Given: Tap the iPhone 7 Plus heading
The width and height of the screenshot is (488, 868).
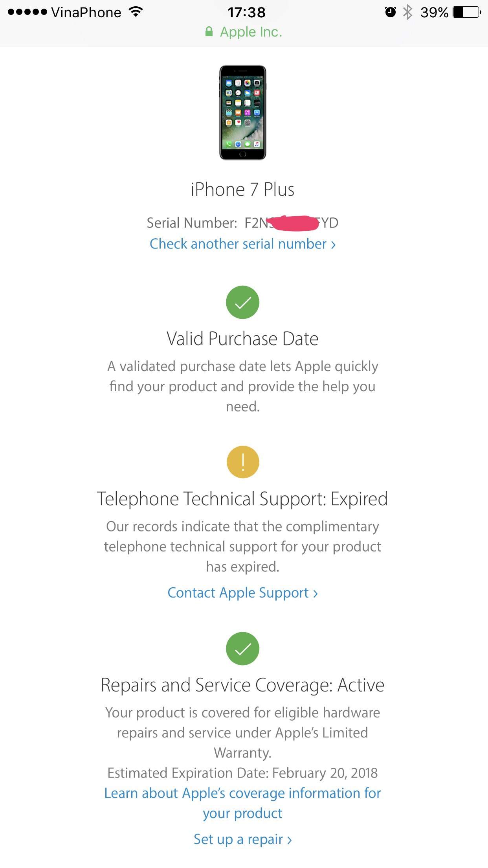Looking at the screenshot, I should coord(242,189).
